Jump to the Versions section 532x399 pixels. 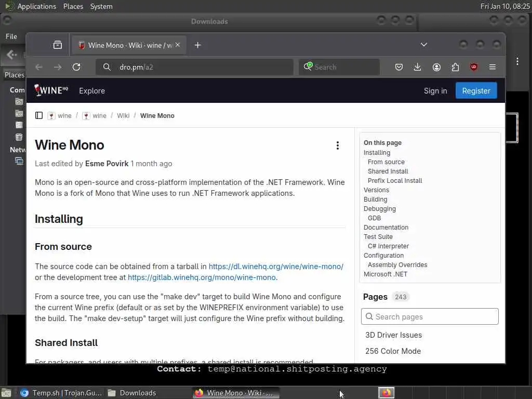376,190
